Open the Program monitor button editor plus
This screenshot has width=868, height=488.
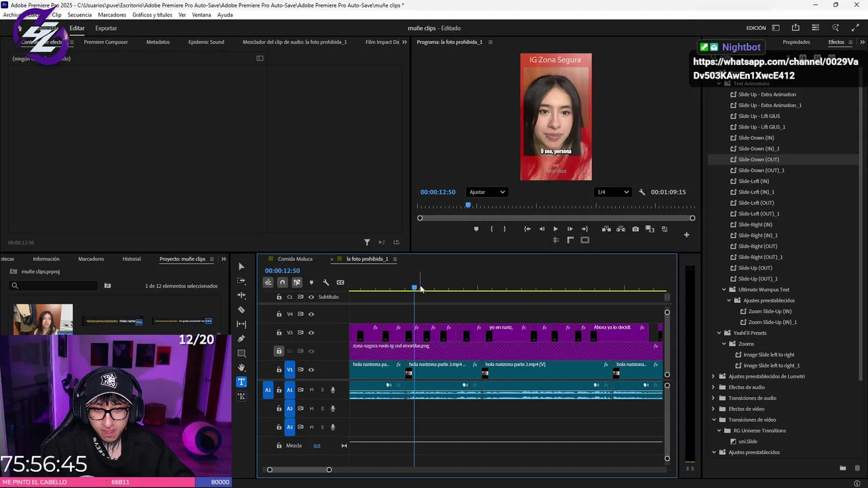686,235
